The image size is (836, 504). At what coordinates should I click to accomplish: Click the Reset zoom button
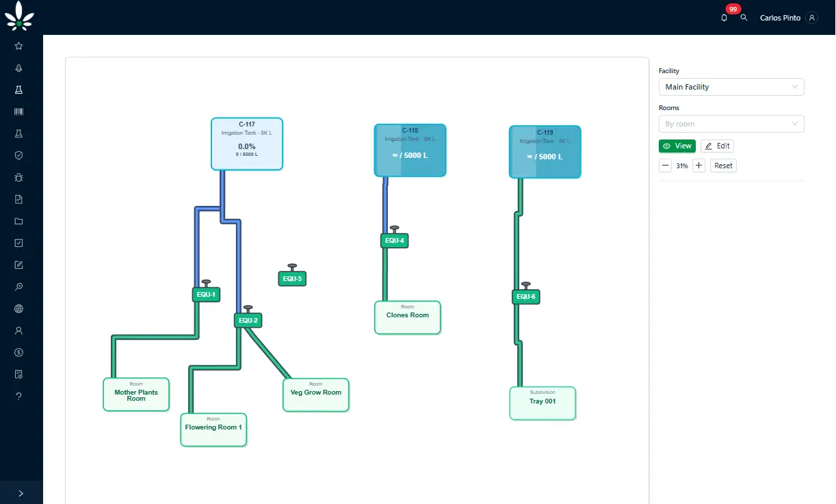pyautogui.click(x=723, y=165)
